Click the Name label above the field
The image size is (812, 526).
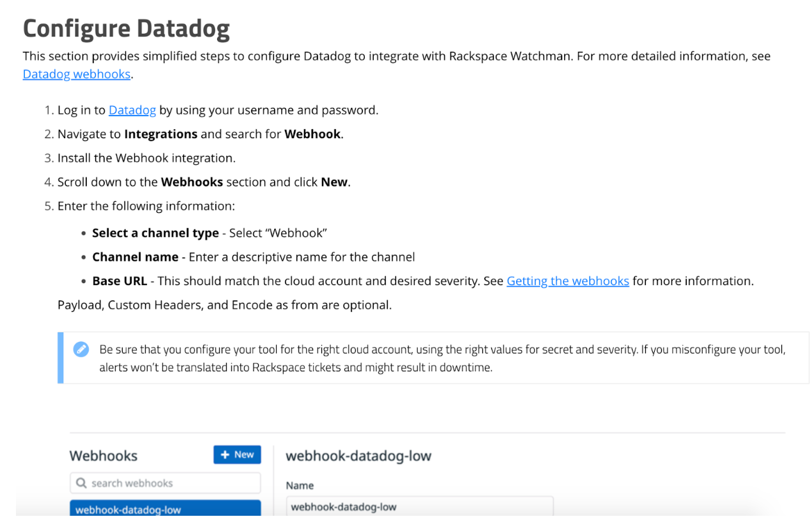click(x=300, y=486)
